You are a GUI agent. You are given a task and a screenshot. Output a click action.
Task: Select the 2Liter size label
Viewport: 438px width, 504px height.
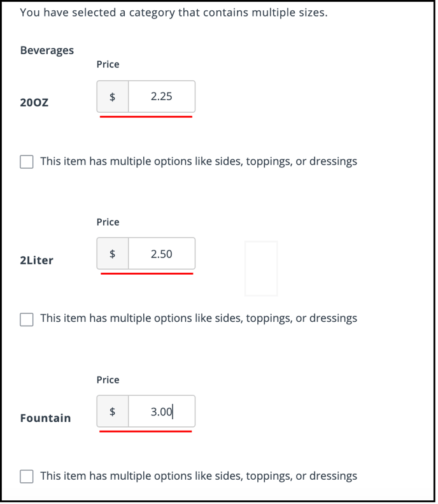[37, 261]
